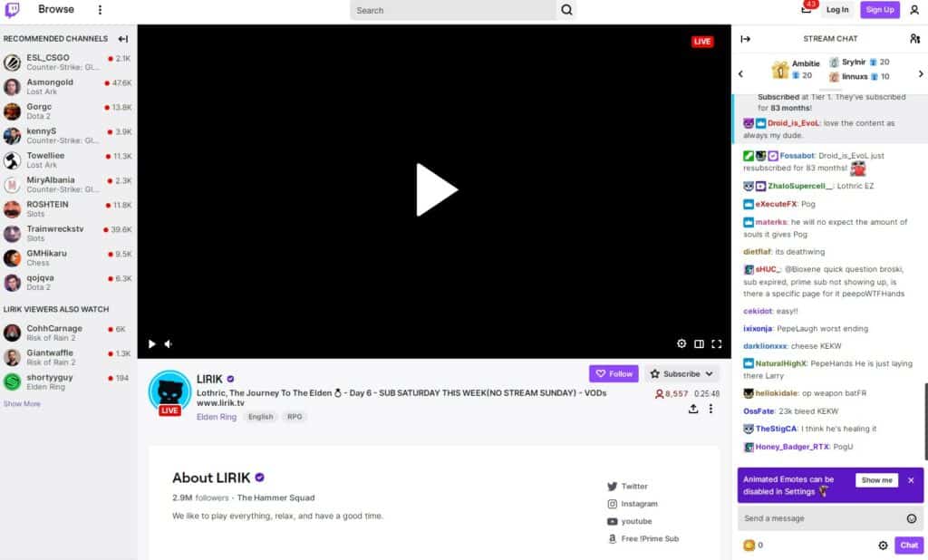Click Droid_is_EvoL username in chat
The height and width of the screenshot is (560, 928).
point(794,123)
